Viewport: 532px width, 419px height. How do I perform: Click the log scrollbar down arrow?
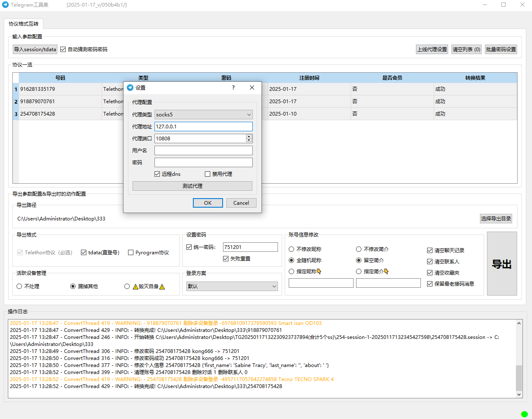coord(519,395)
